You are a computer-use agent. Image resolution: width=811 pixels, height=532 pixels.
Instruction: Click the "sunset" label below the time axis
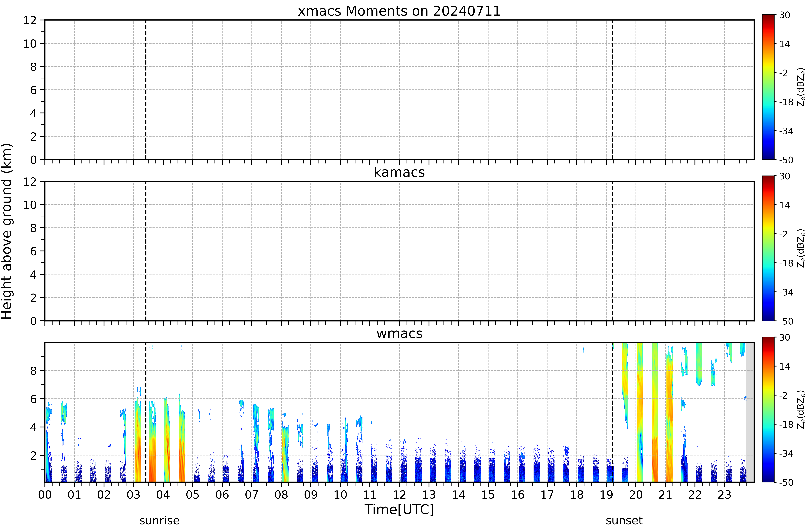coord(624,520)
